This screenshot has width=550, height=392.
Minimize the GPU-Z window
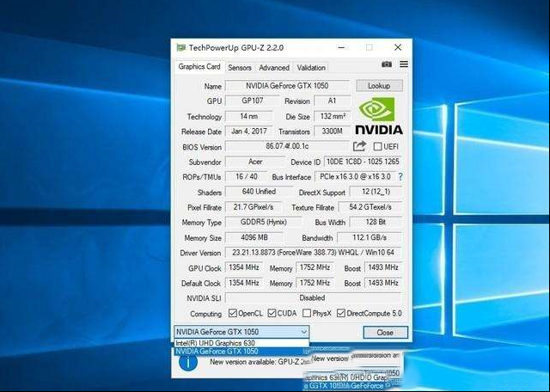coord(341,47)
